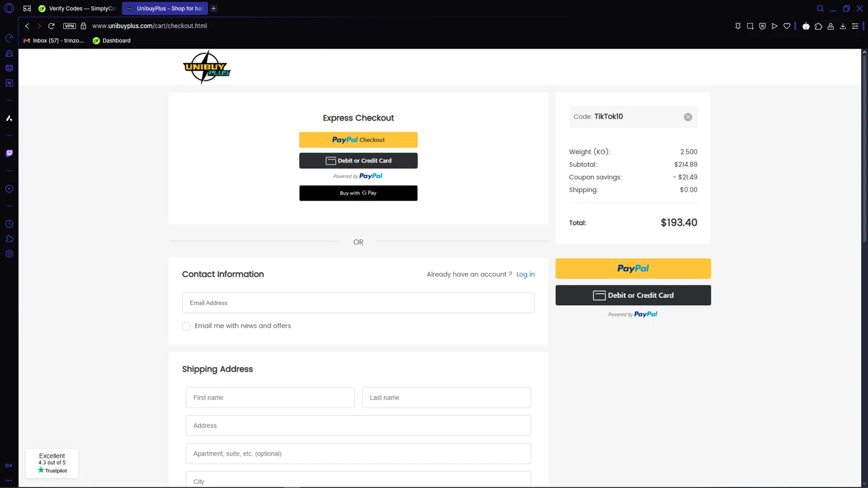Open GX Control speedometer in sidebar
This screenshot has width=868, height=488.
[9, 38]
